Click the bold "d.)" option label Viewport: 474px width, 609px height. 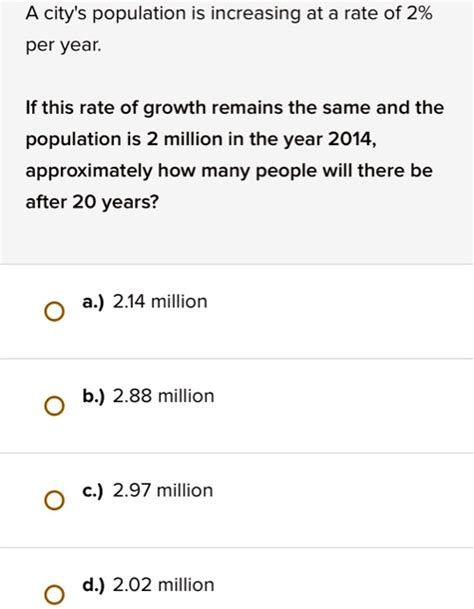click(x=94, y=585)
